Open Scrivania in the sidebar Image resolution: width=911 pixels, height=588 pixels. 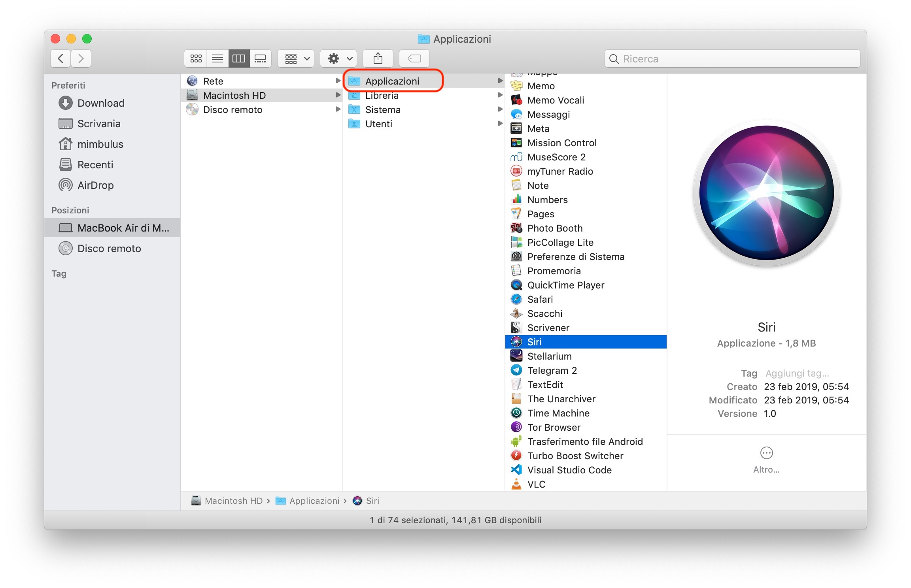click(99, 124)
